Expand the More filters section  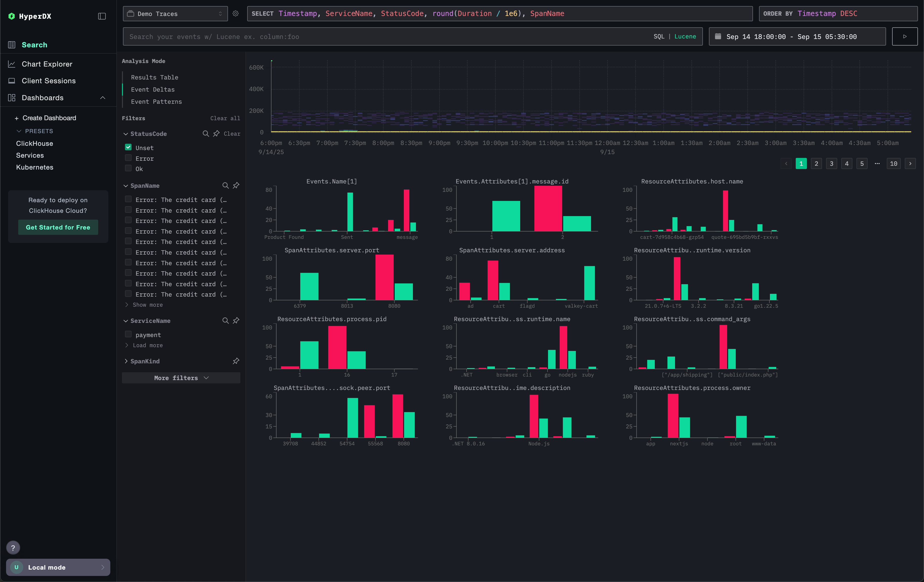[x=181, y=378]
